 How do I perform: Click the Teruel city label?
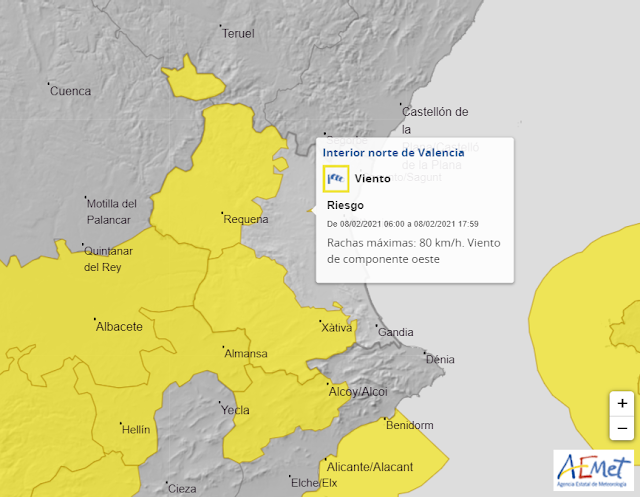pos(238,33)
